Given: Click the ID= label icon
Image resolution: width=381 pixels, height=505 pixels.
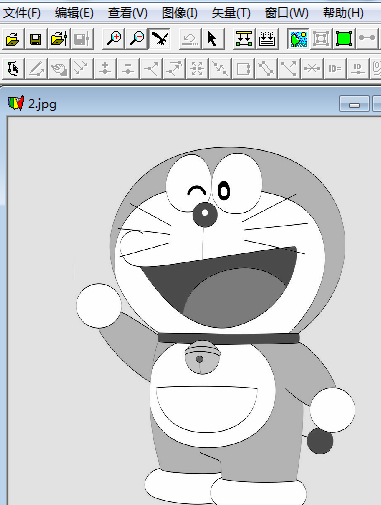Looking at the screenshot, I should click(335, 69).
